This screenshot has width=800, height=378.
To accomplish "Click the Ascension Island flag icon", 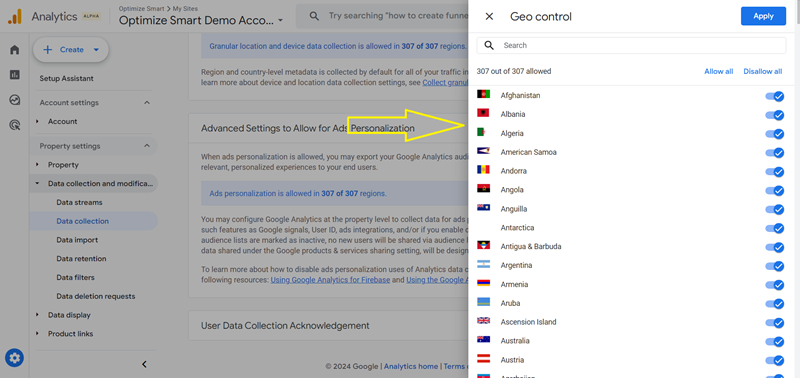I will pos(483,321).
